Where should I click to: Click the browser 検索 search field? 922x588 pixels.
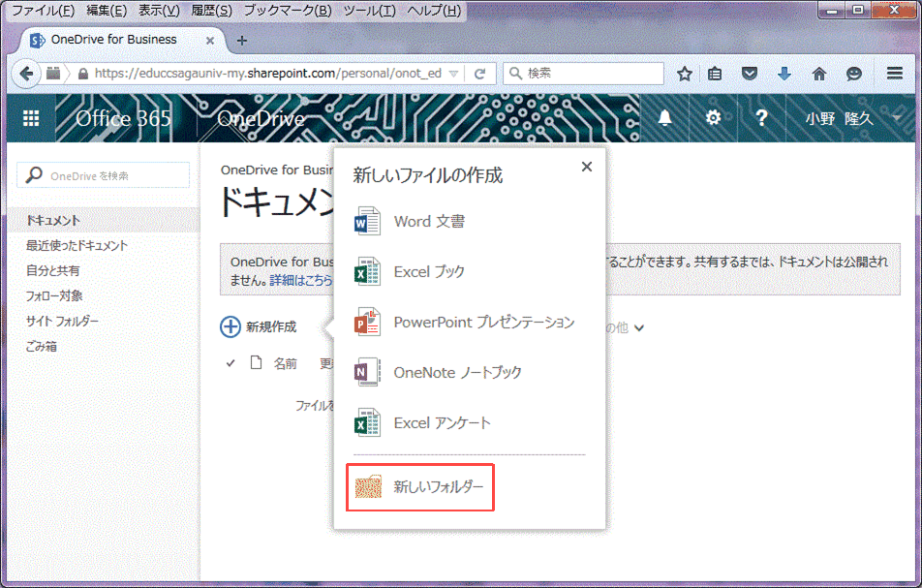point(583,74)
